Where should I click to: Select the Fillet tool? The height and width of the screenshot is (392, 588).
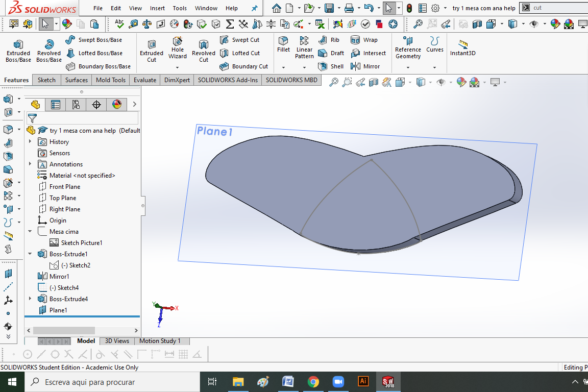click(x=283, y=49)
